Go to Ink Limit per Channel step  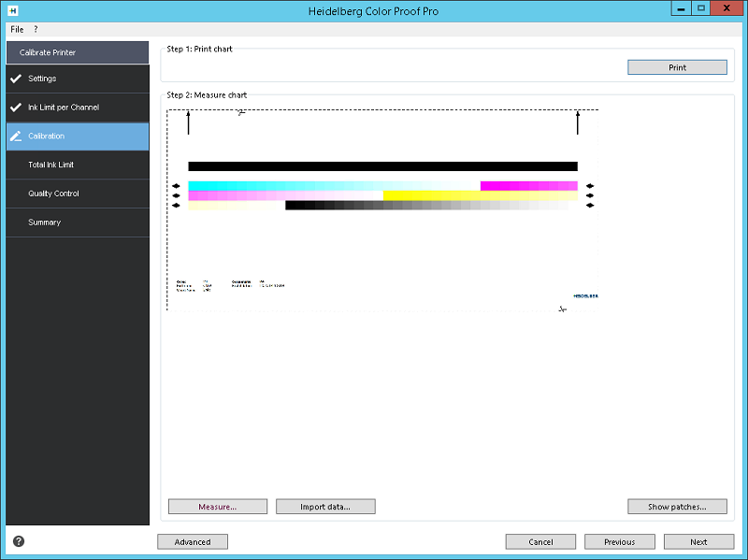[x=78, y=108]
